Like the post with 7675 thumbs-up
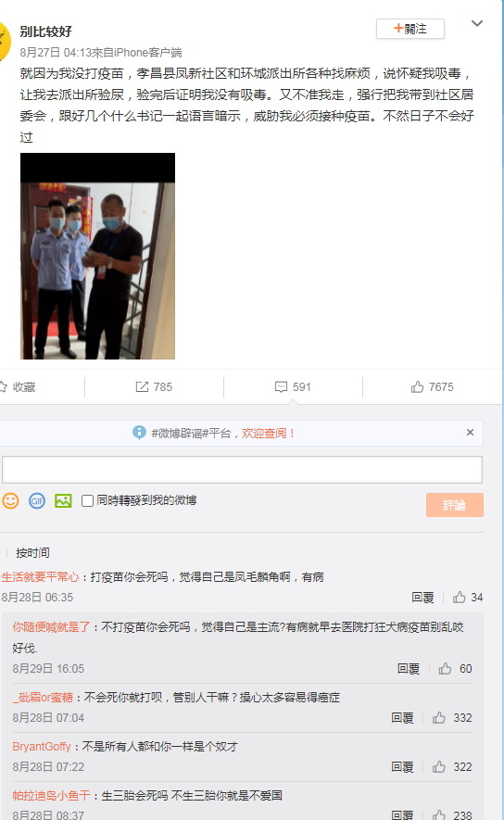This screenshot has height=820, width=504. click(x=417, y=387)
